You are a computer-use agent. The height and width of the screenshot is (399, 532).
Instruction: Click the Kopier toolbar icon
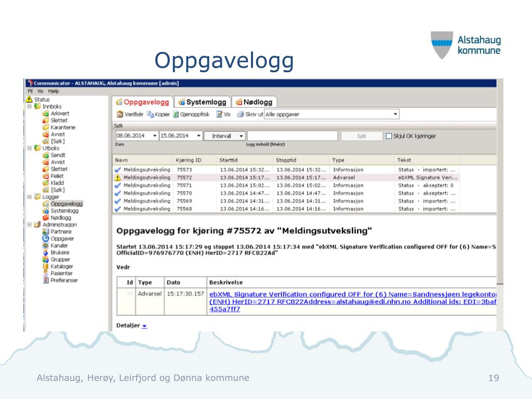(150, 114)
